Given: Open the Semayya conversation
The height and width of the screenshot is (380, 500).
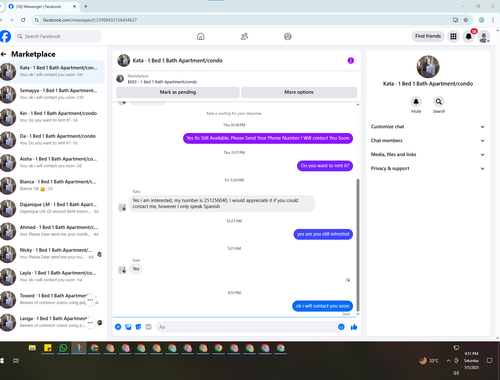Looking at the screenshot, I should click(52, 94).
